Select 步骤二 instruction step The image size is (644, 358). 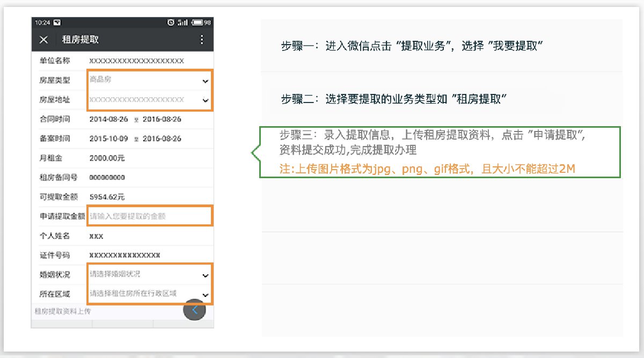click(x=394, y=99)
